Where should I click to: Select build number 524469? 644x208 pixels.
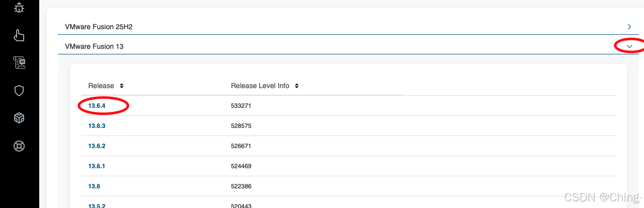pyautogui.click(x=241, y=166)
